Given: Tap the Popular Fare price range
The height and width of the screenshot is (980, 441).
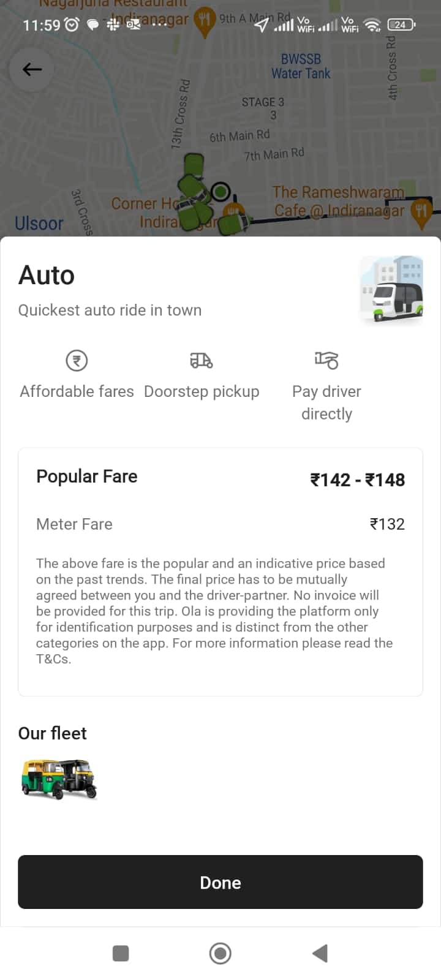Looking at the screenshot, I should 357,480.
